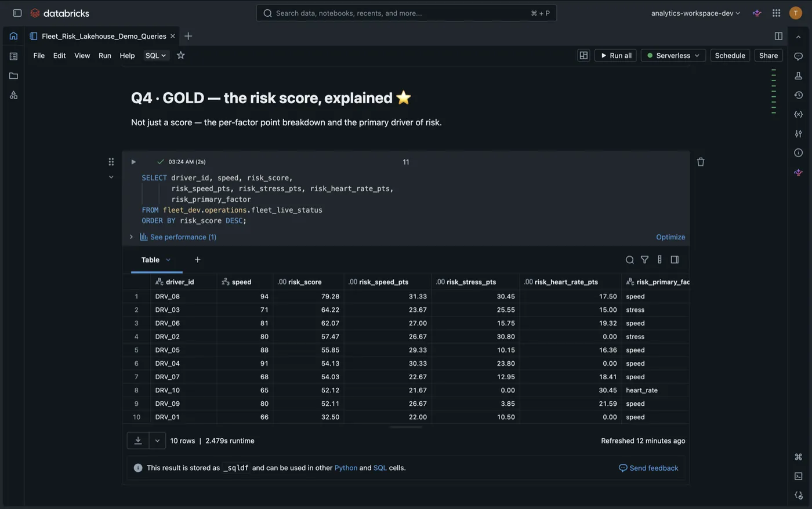Add a visualization with plus next to Table
Viewport: 812px width, 509px height.
197,260
